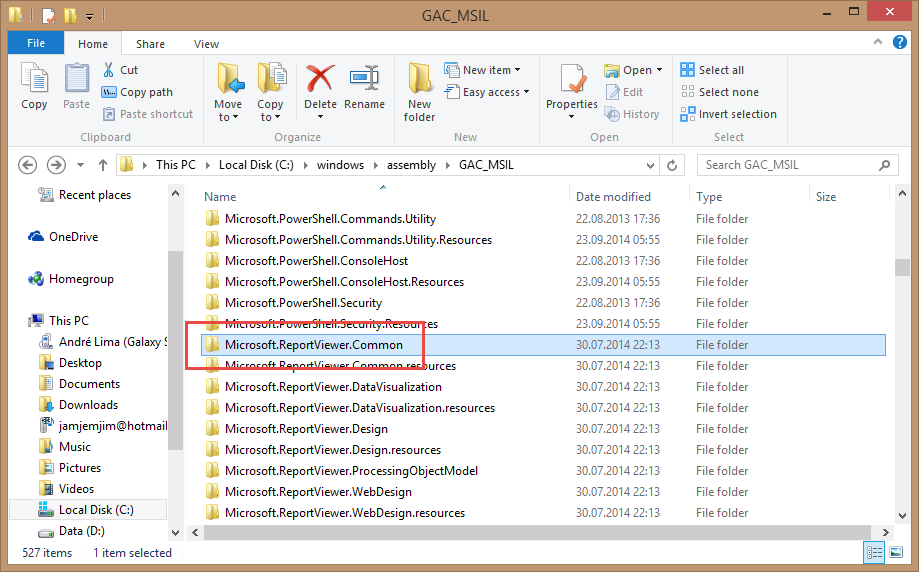Switch to Large icons view in status bar

click(x=896, y=552)
